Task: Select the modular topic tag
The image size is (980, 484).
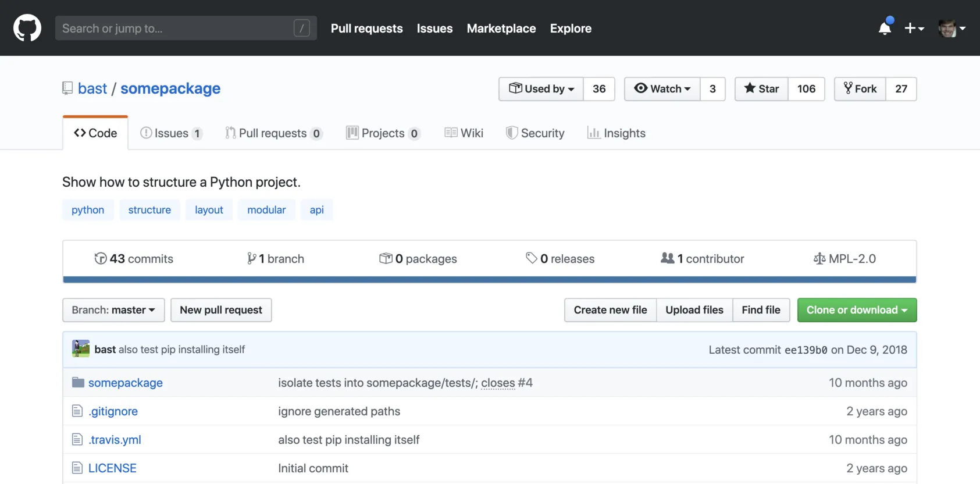Action: point(266,210)
